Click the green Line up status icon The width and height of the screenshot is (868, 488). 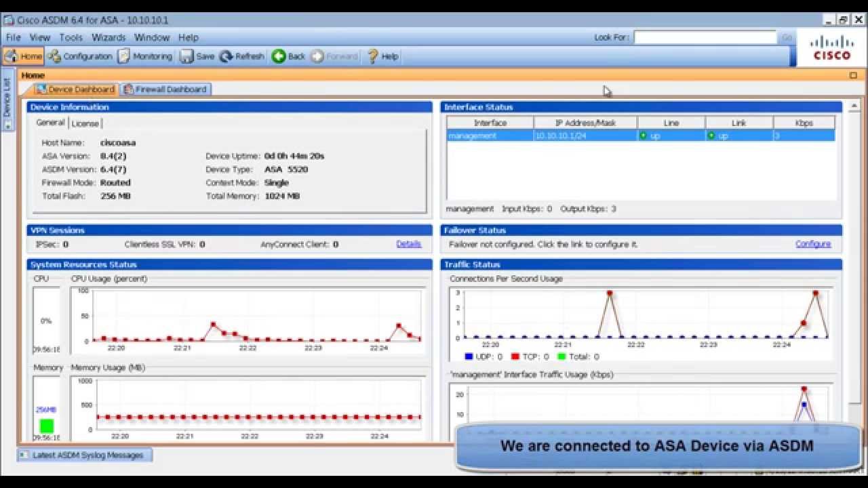(x=643, y=136)
